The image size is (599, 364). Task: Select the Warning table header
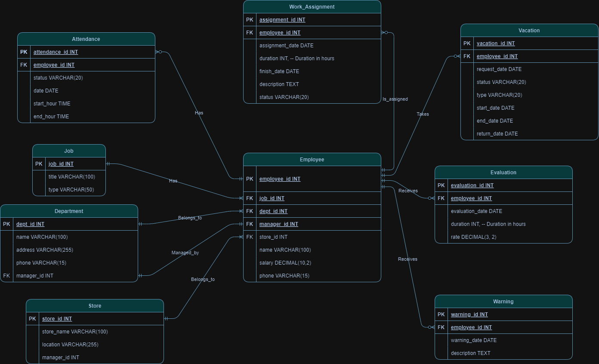coord(503,301)
